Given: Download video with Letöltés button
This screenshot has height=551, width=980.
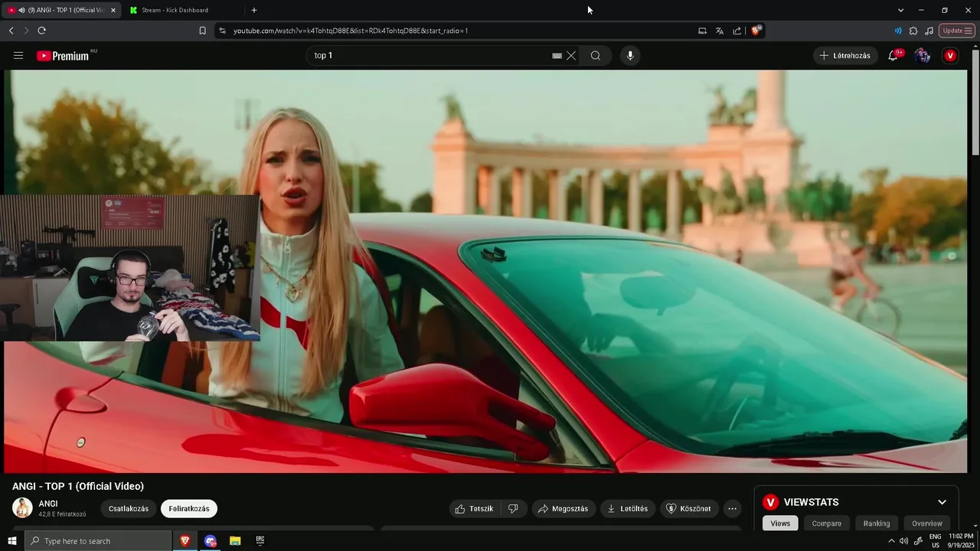Looking at the screenshot, I should [628, 509].
